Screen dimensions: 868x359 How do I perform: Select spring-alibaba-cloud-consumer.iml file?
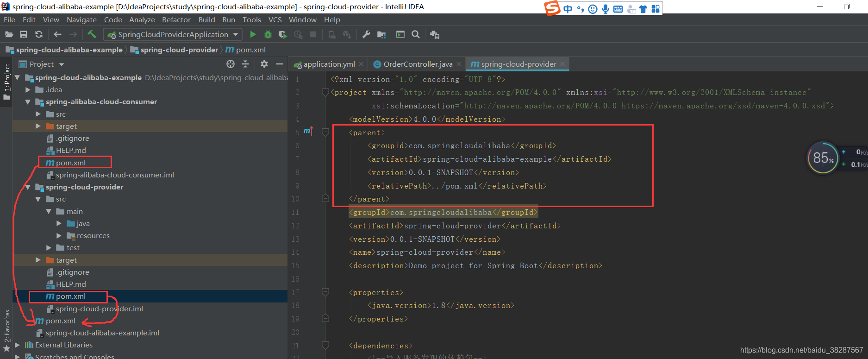pyautogui.click(x=114, y=175)
